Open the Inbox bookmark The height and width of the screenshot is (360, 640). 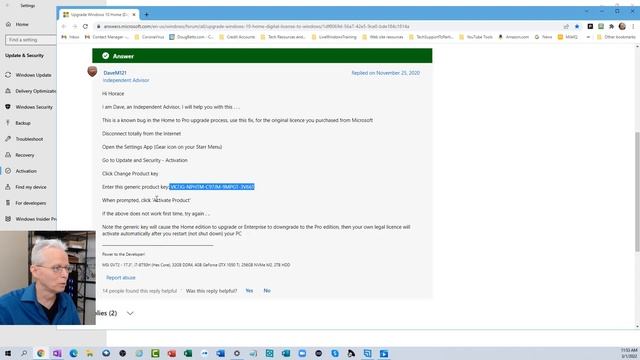pos(71,37)
